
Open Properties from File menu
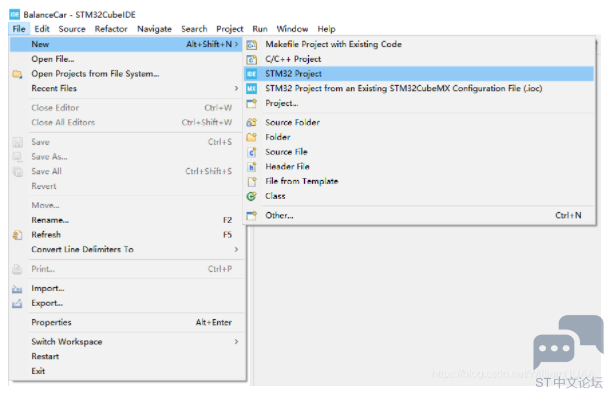pos(126,323)
